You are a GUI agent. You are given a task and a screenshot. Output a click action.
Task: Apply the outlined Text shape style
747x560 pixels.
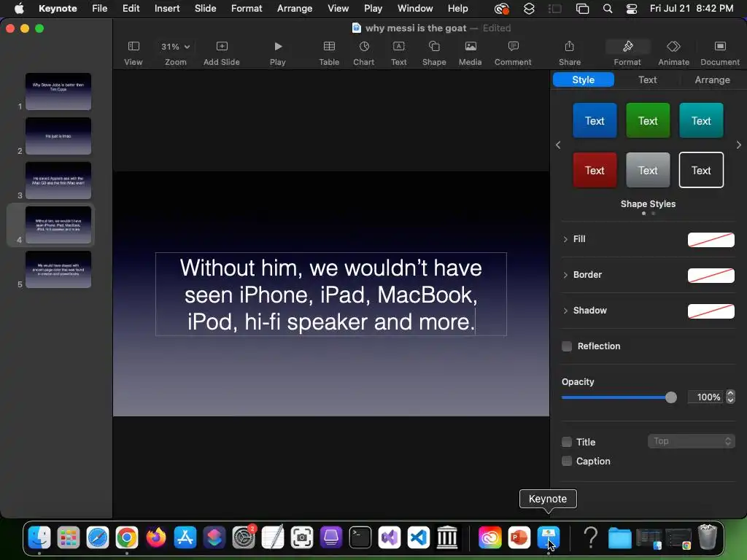click(701, 170)
